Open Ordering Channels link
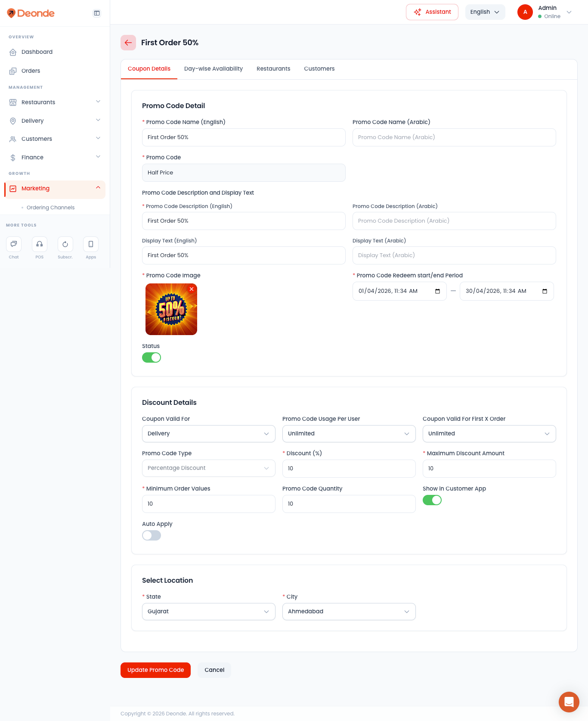This screenshot has height=721, width=588. [x=50, y=208]
